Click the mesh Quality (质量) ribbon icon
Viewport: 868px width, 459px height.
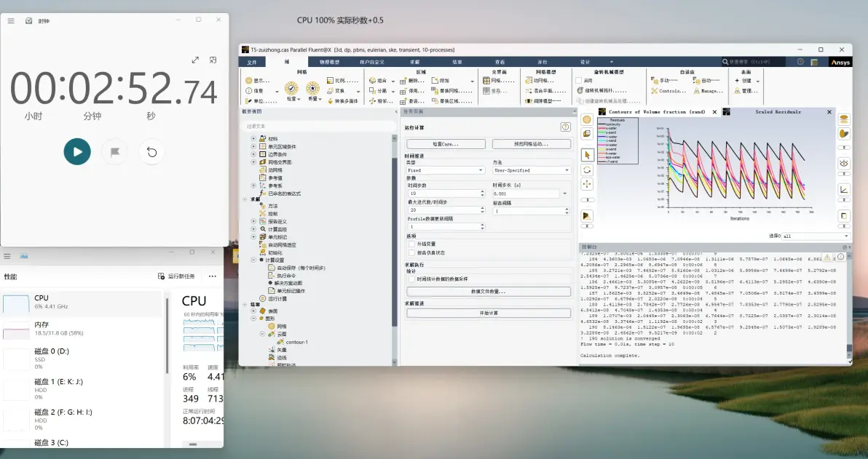(x=313, y=89)
